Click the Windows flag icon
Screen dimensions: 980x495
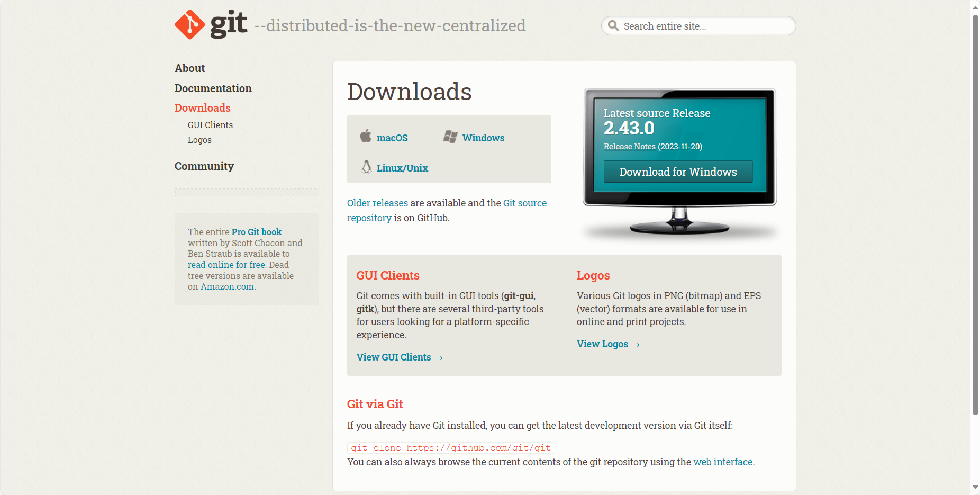click(450, 137)
